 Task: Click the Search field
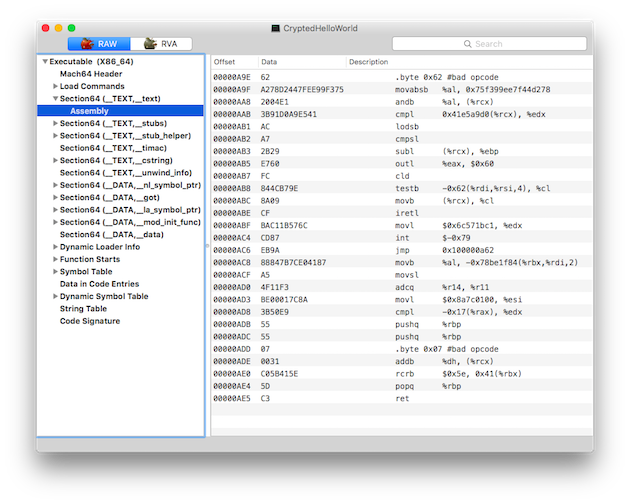[x=489, y=44]
